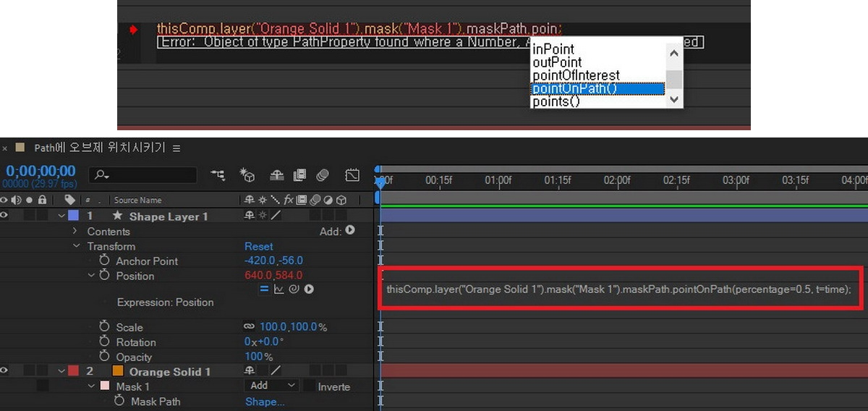This screenshot has width=868, height=411.
Task: Click Orange Solid 1 red label color
Action: [x=73, y=370]
